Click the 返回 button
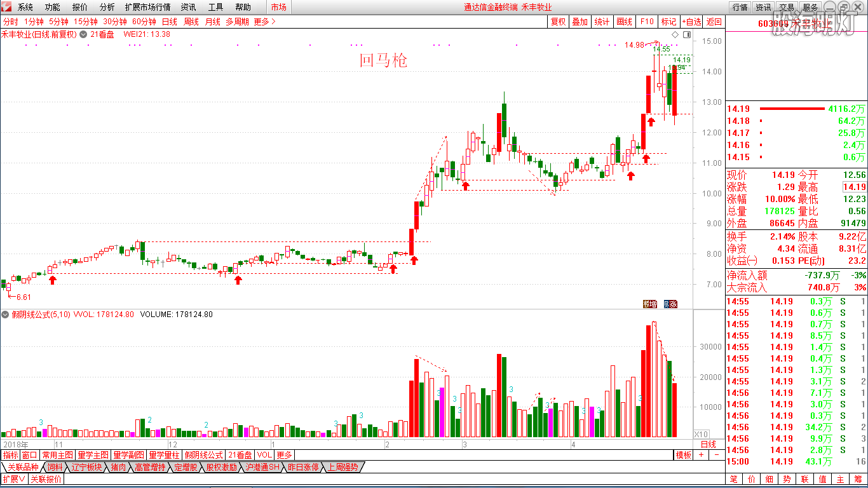868x488 pixels. (x=714, y=22)
